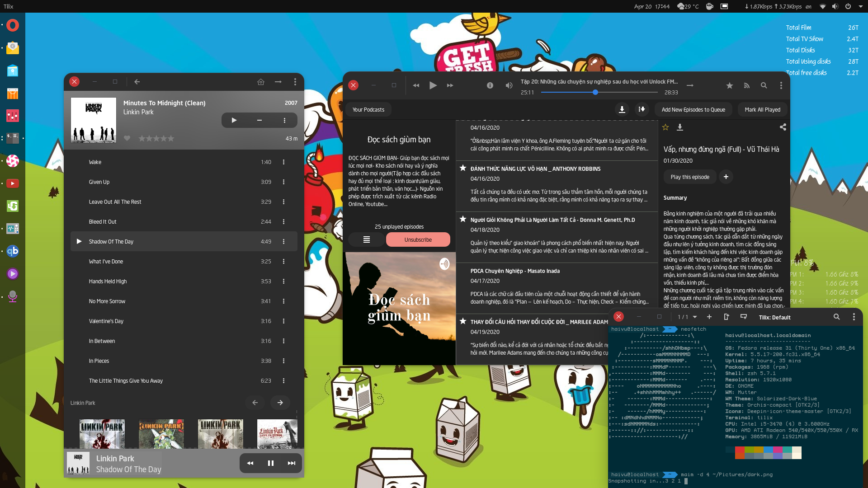
Task: Open the Đọc sách giùm bạn cover image
Action: tap(400, 309)
